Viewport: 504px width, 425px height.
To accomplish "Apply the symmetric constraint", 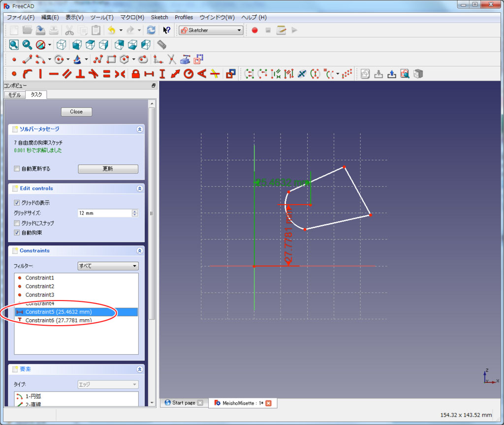I will point(120,74).
